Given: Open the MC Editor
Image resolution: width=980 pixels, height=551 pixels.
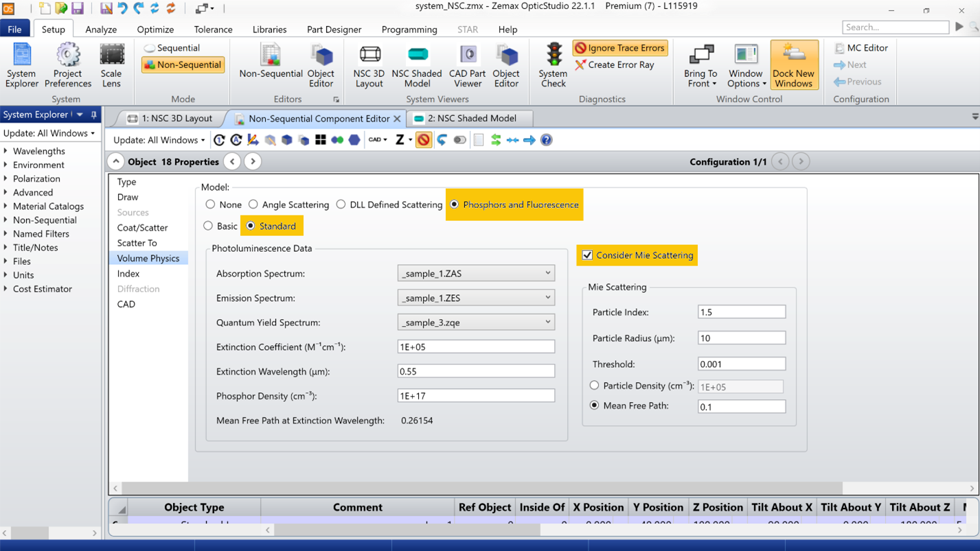Looking at the screenshot, I should [861, 48].
